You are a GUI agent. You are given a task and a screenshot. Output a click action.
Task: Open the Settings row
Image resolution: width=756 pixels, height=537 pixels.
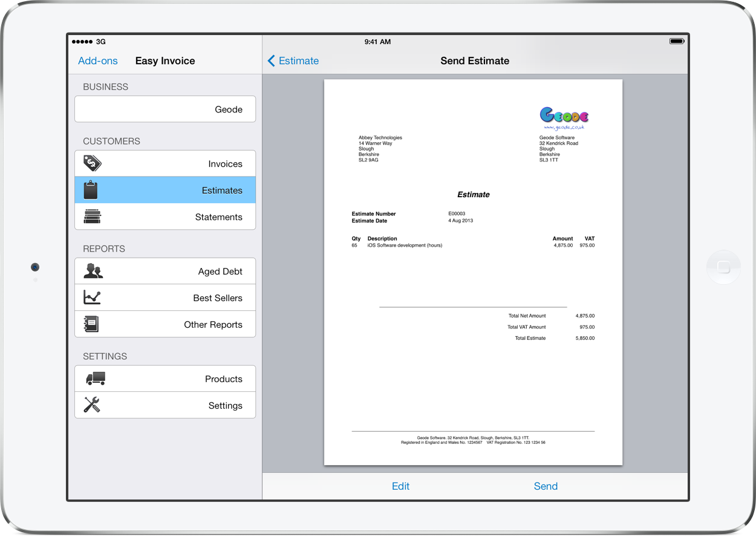click(165, 405)
